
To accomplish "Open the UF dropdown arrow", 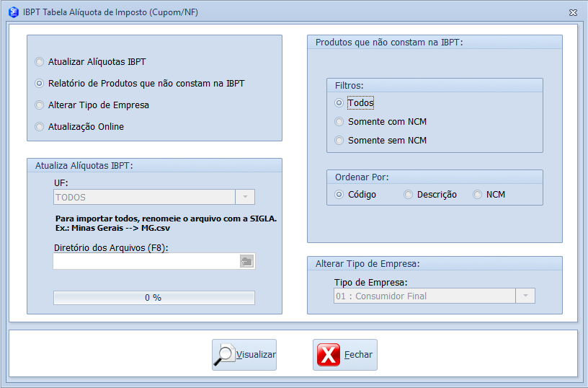I will click(x=246, y=197).
